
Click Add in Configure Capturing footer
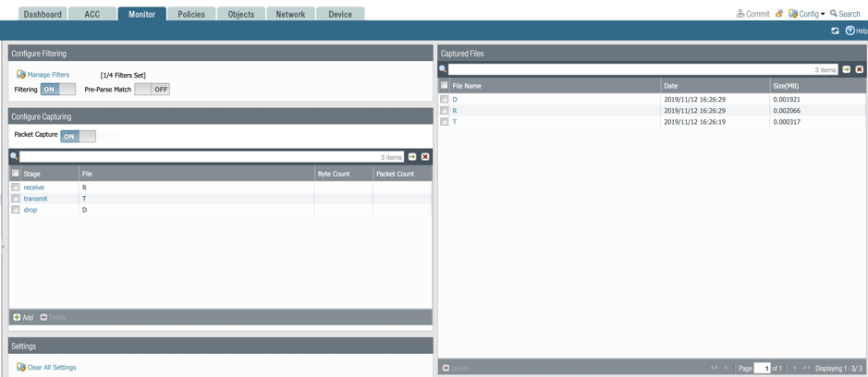[23, 318]
